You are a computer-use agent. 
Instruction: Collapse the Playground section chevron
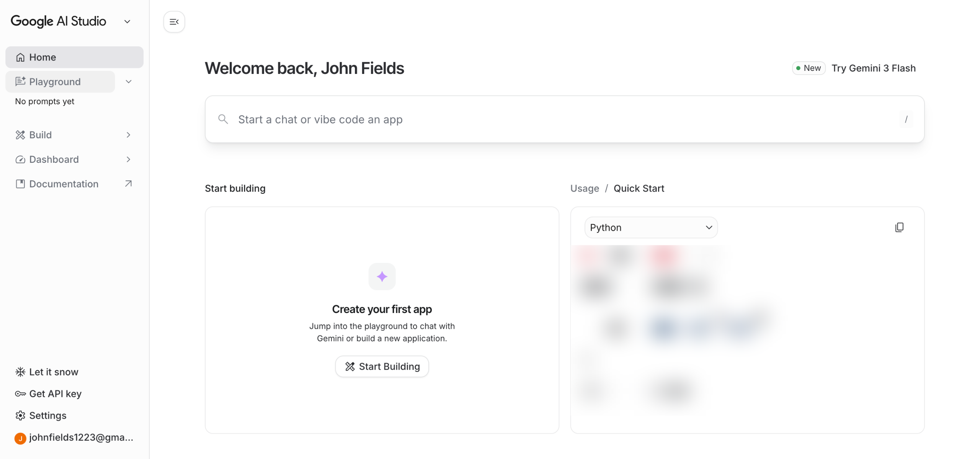click(x=129, y=82)
